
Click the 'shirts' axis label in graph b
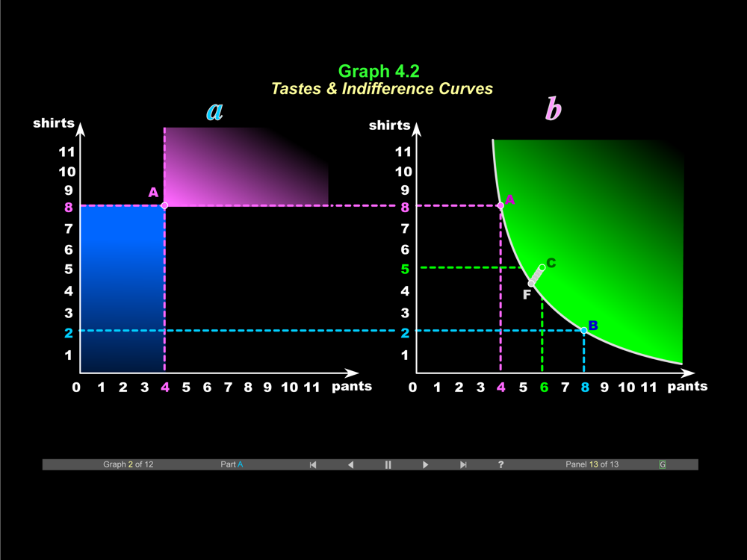pos(390,125)
